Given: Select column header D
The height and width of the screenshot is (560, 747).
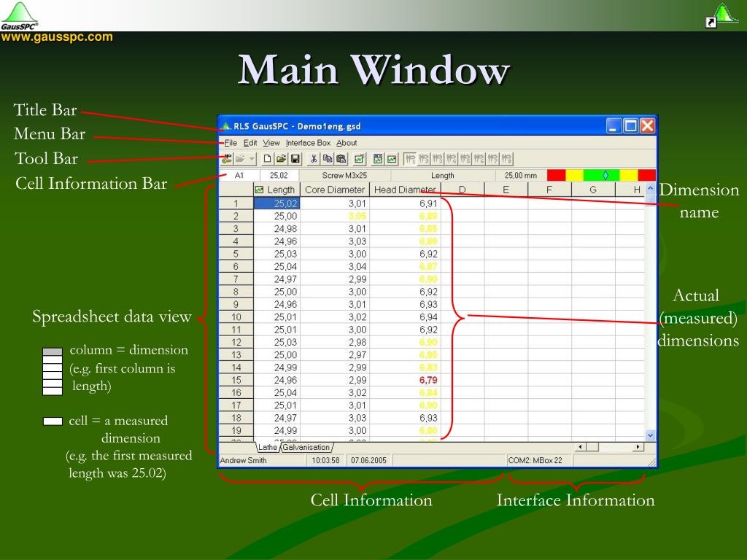Looking at the screenshot, I should pos(462,190).
